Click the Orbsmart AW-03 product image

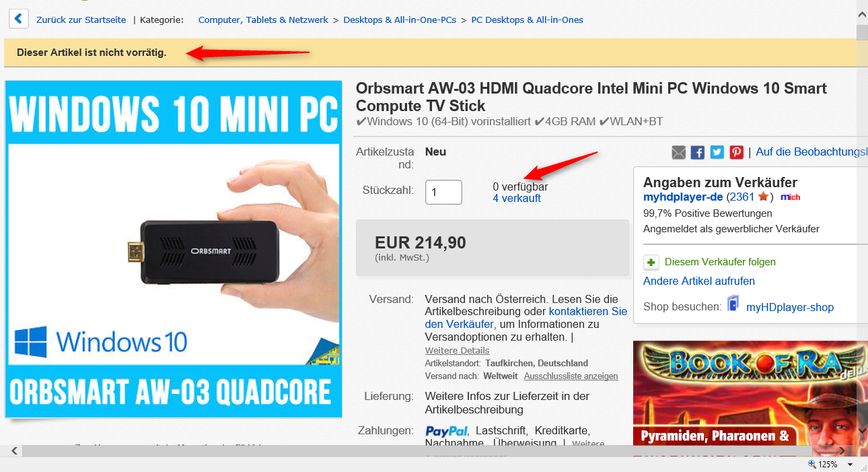pyautogui.click(x=174, y=249)
